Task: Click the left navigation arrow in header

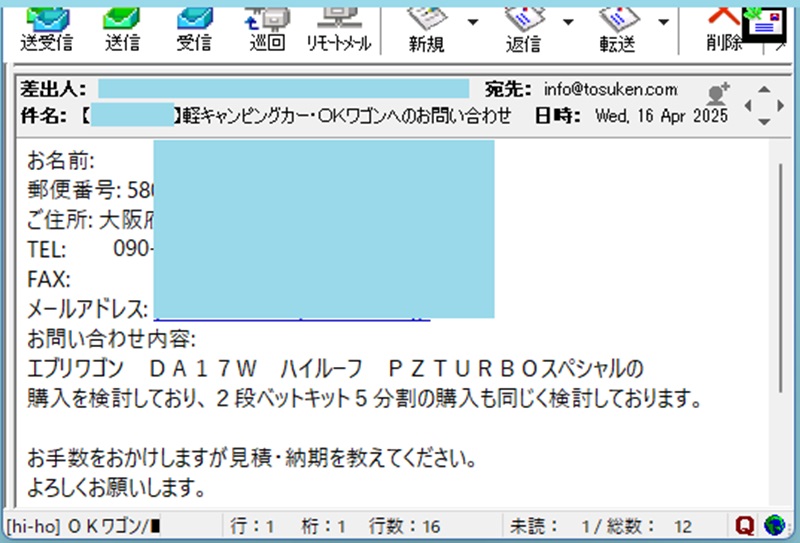Action: click(x=749, y=104)
